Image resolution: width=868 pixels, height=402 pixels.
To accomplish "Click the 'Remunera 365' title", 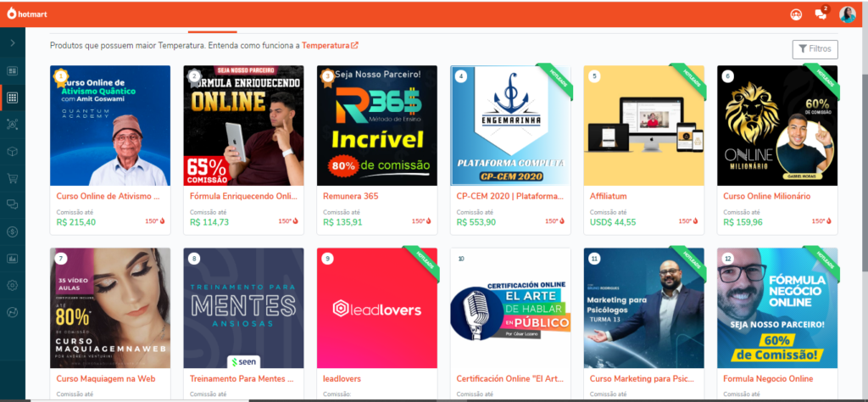I will 350,196.
